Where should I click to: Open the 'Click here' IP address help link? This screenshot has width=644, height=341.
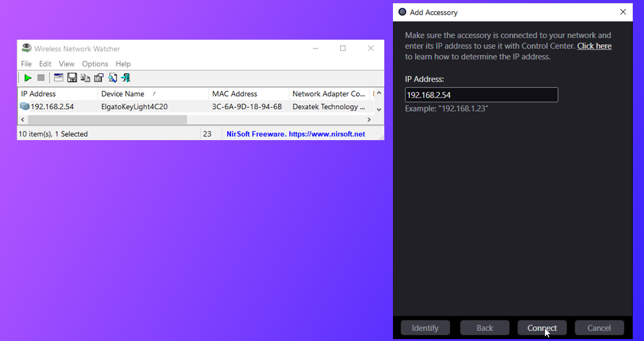coord(594,46)
